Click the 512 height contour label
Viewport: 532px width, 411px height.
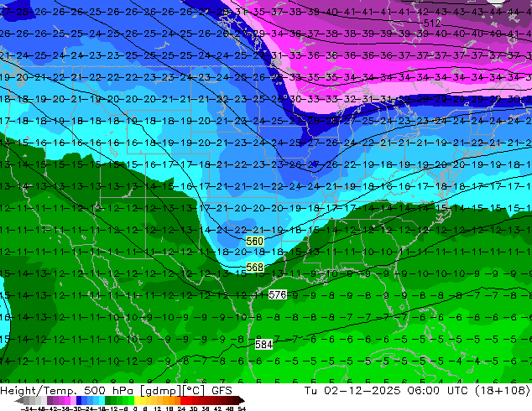coord(432,23)
